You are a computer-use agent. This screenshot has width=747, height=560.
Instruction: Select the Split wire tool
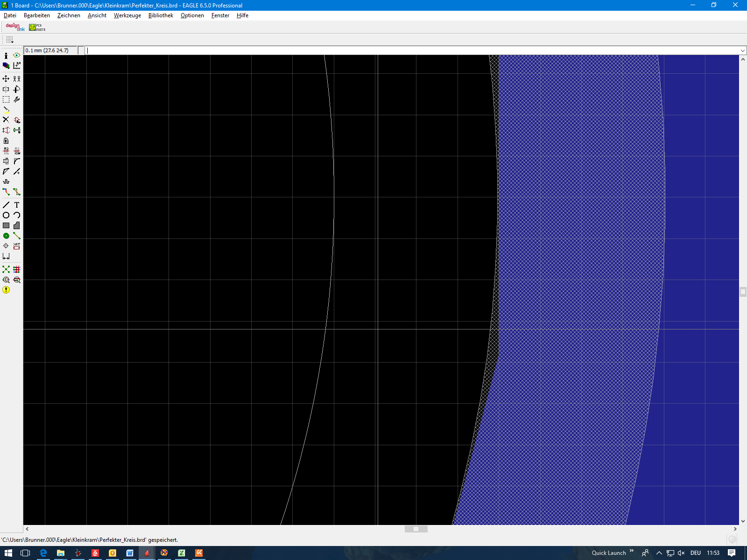(6, 171)
